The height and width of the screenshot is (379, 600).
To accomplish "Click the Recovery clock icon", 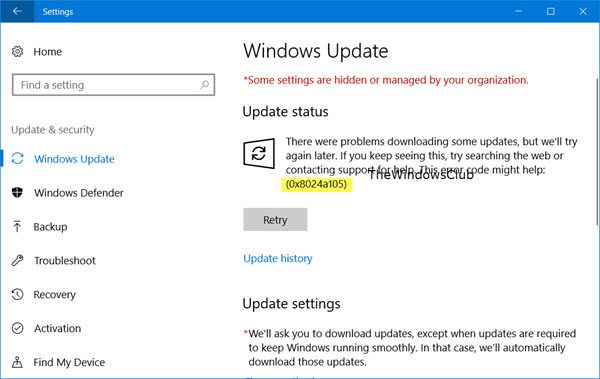I will pos(17,294).
